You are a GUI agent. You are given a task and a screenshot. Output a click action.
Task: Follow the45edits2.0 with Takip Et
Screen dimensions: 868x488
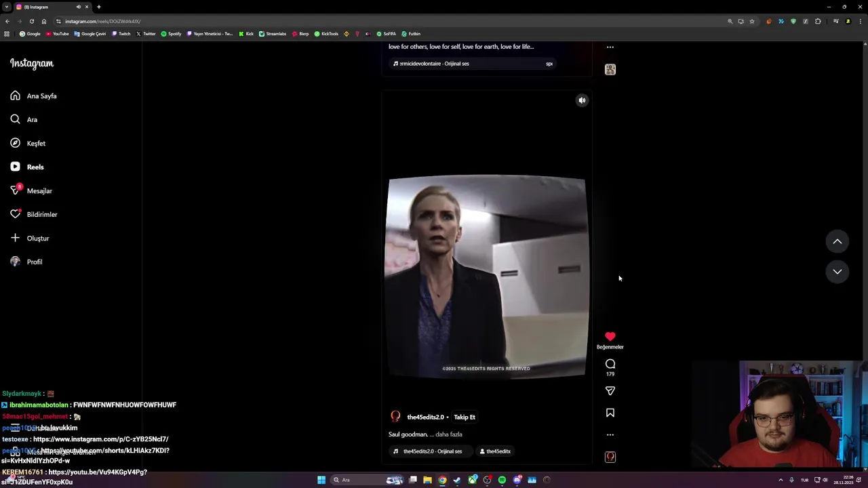pyautogui.click(x=465, y=417)
